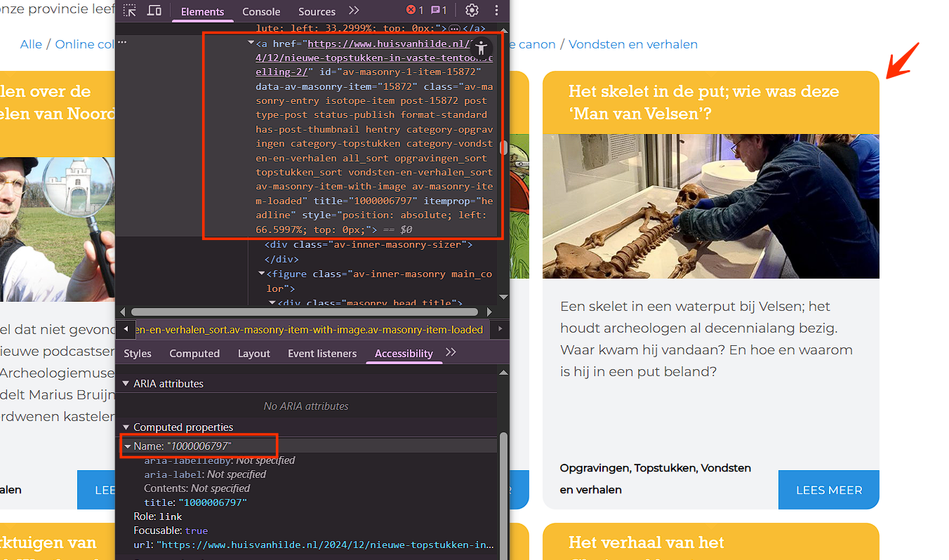Collapse the ARIA attributes section
This screenshot has height=560, width=949.
click(x=126, y=384)
